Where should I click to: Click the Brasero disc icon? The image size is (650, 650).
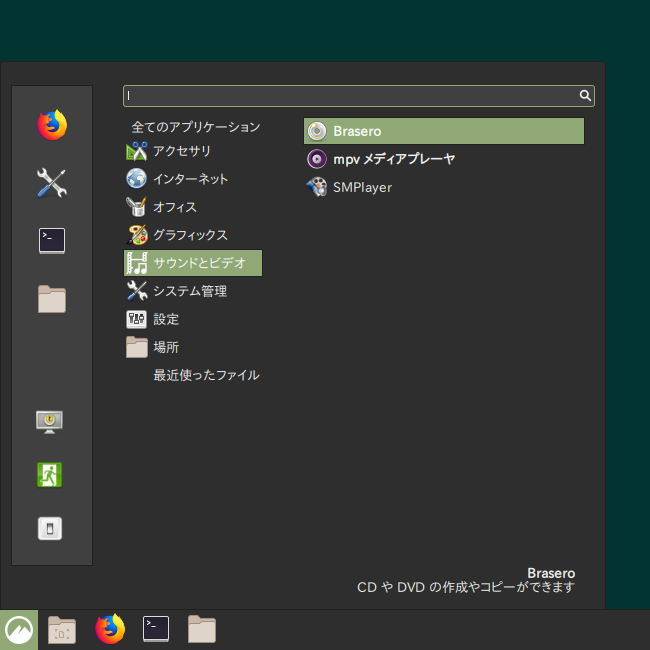coord(317,131)
